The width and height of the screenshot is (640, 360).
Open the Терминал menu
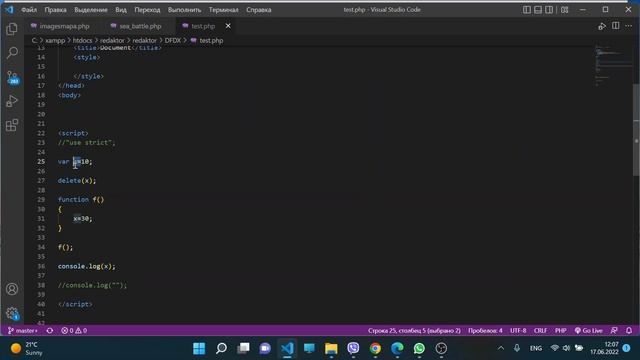point(224,9)
